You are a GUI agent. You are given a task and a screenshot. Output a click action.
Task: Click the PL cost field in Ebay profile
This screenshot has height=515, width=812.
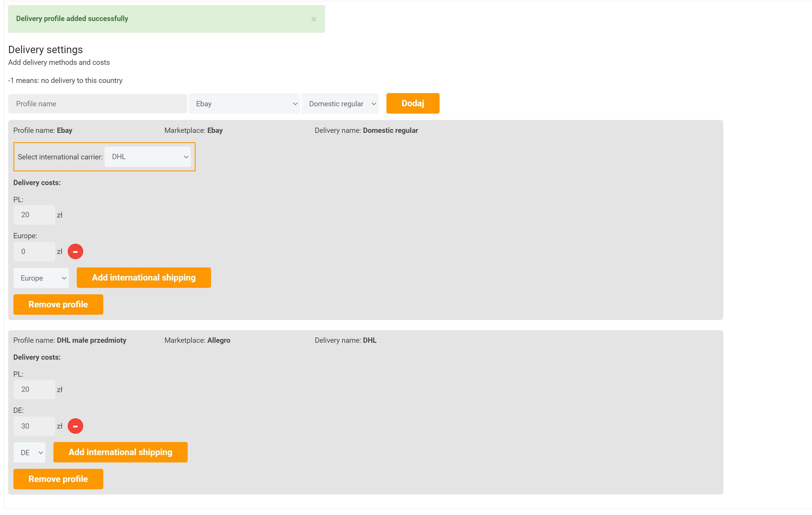tap(34, 215)
